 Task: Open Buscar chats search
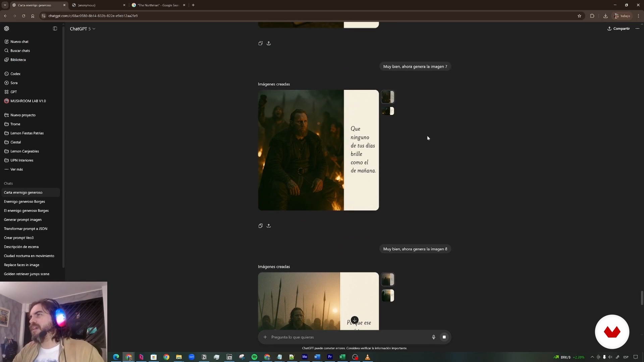coord(20,51)
